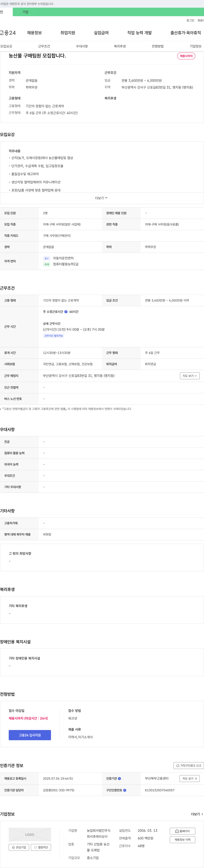
Task: Open the 출산휴가·육아휴직 menu
Action: pos(186,33)
